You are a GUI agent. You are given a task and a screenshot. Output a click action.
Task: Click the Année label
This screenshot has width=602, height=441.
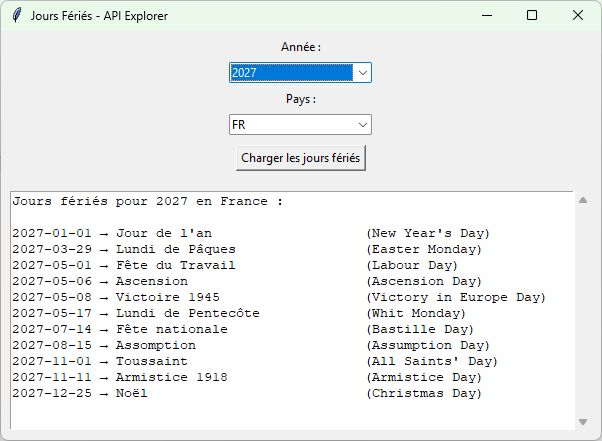(x=300, y=47)
